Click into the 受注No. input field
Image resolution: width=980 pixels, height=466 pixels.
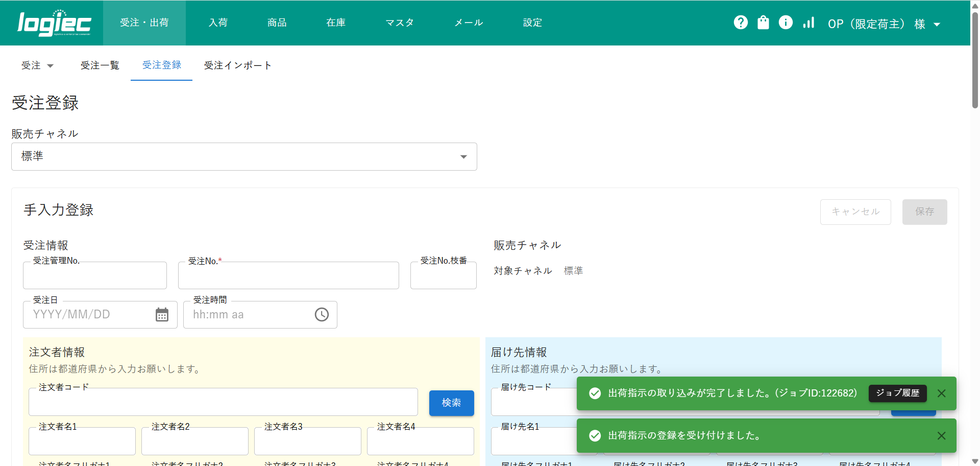pos(288,276)
